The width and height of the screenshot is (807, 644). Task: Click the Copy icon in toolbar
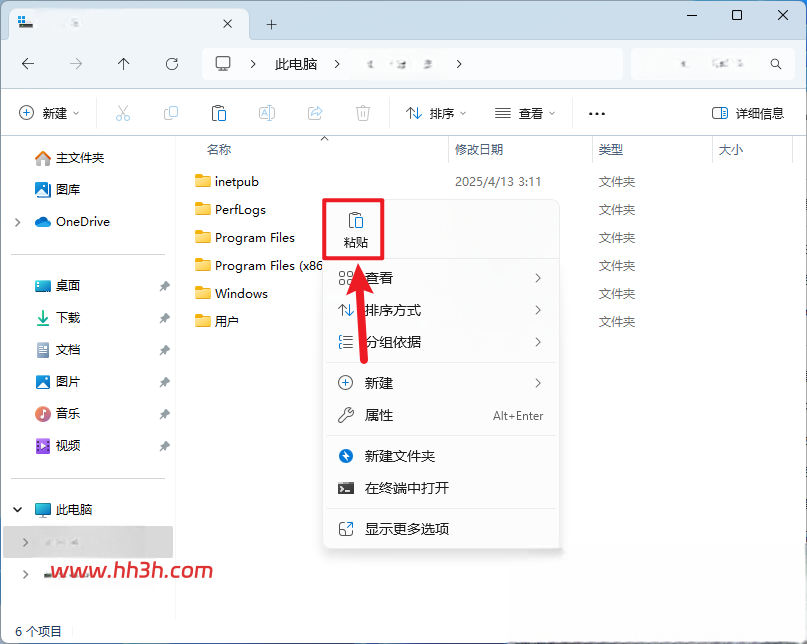171,113
